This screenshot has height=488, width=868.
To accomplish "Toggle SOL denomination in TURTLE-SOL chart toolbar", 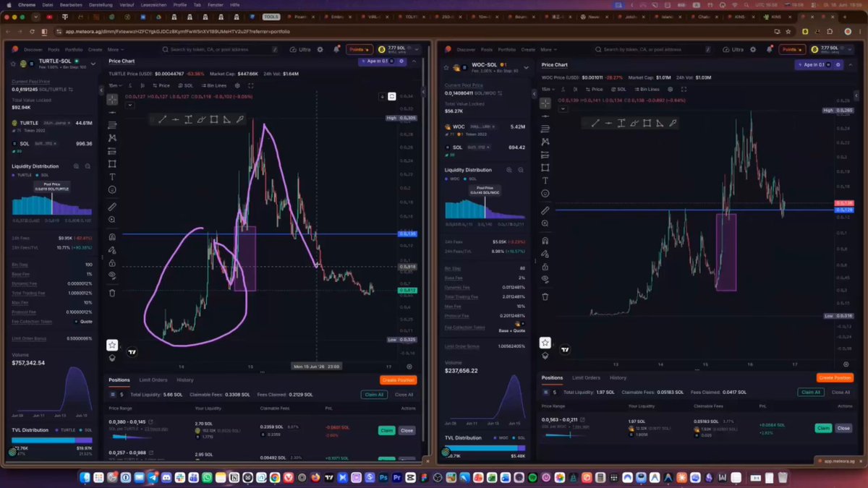I will click(x=186, y=85).
